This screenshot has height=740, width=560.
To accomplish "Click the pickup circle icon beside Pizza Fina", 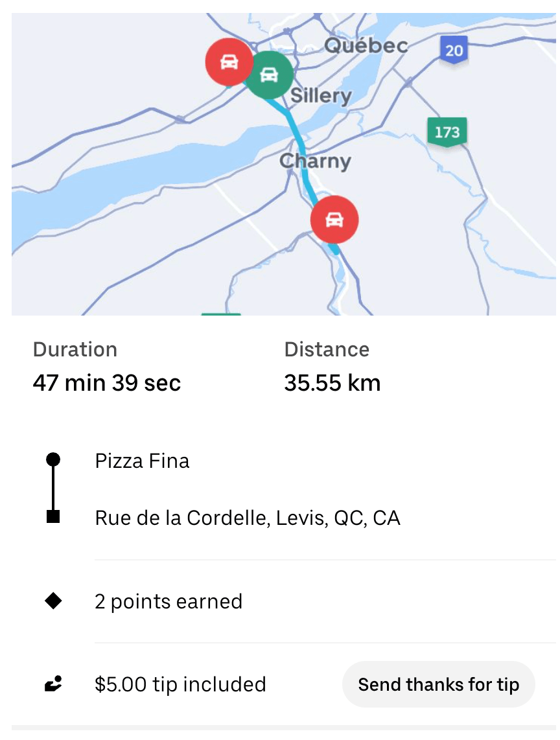I will pos(54,459).
